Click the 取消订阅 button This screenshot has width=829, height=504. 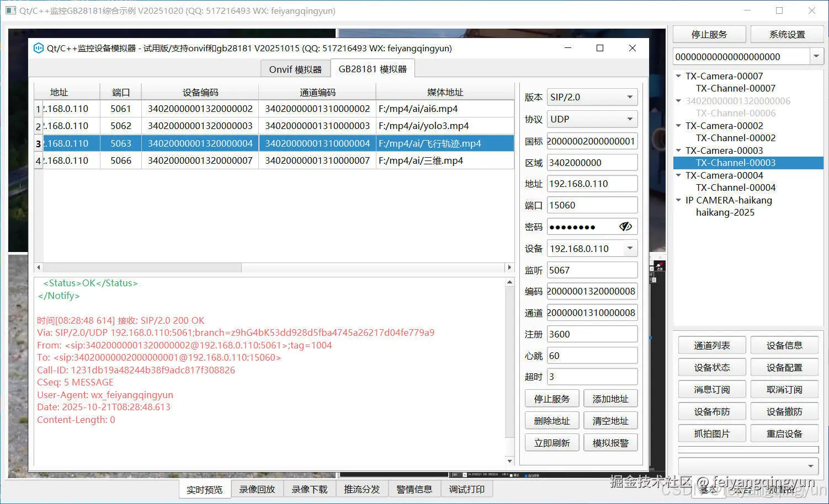[x=784, y=390]
